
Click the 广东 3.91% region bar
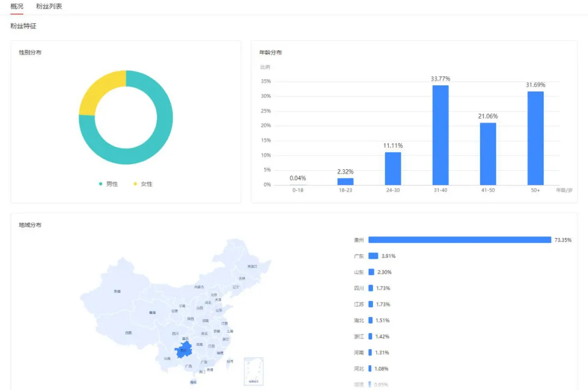[373, 256]
